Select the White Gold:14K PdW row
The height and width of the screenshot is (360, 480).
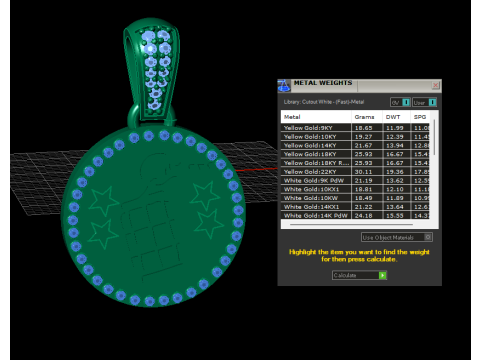(355, 215)
